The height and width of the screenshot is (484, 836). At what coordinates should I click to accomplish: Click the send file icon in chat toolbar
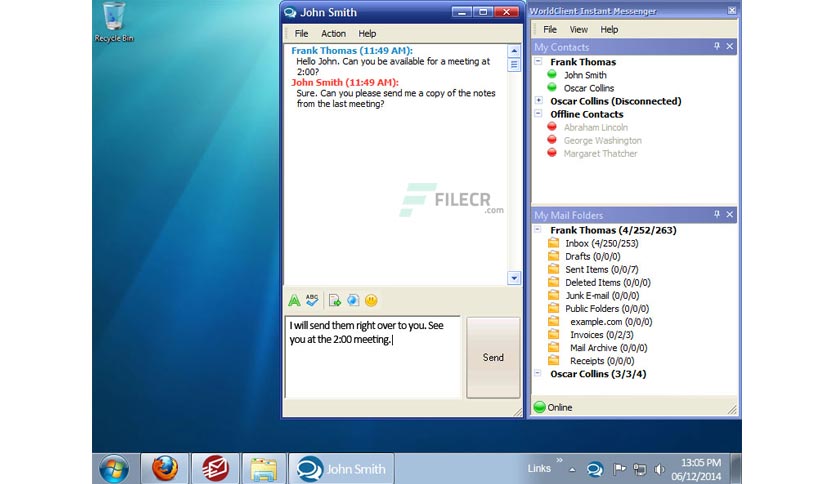pyautogui.click(x=335, y=301)
